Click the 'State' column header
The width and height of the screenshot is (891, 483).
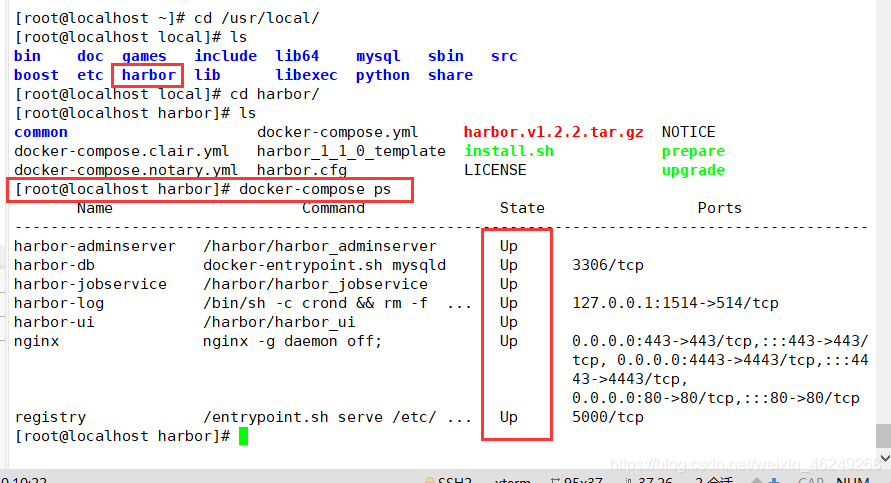point(522,208)
